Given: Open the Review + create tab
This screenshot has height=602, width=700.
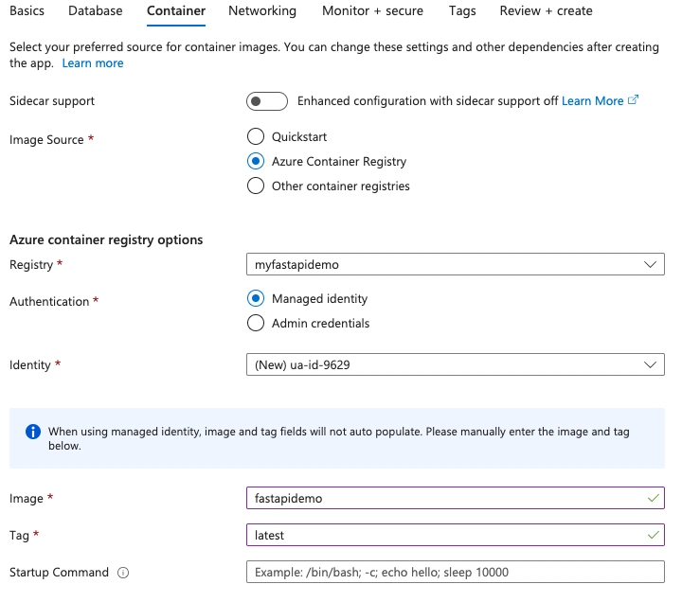Looking at the screenshot, I should pos(546,10).
